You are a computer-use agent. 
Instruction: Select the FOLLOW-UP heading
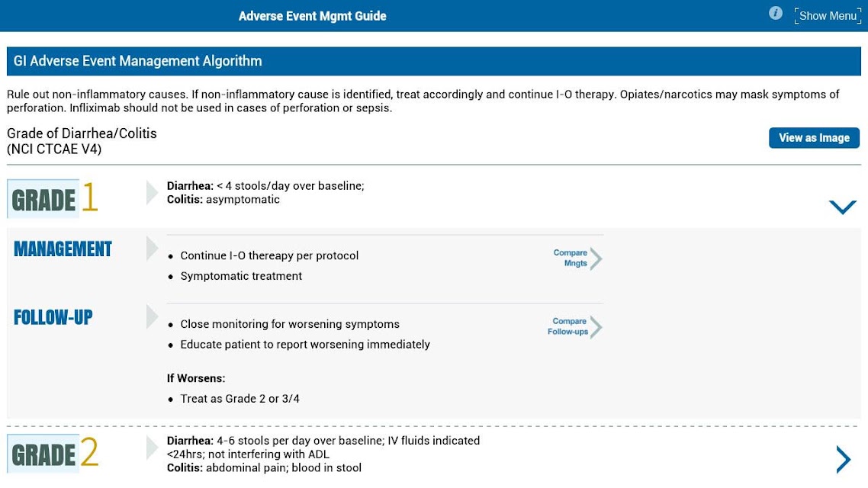53,317
